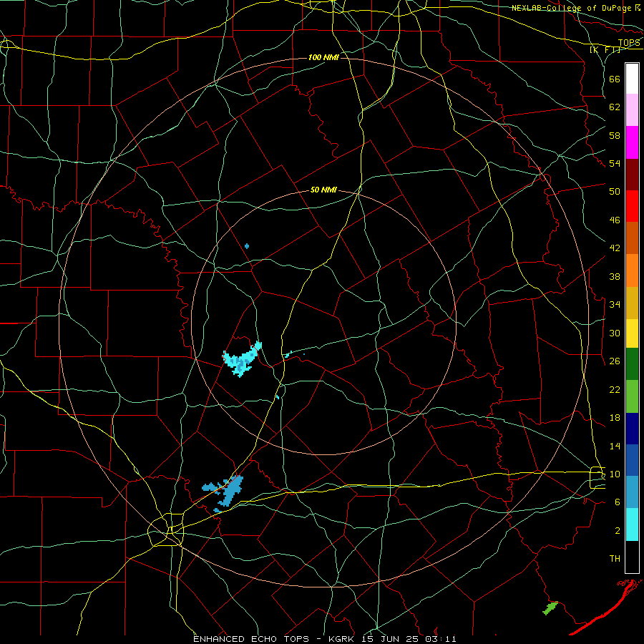Click the 42 legend value
Screen dimensions: 644x644
615,248
